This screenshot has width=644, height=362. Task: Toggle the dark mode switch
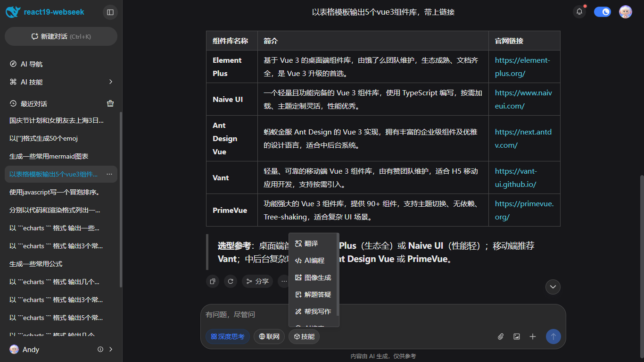[x=603, y=12]
